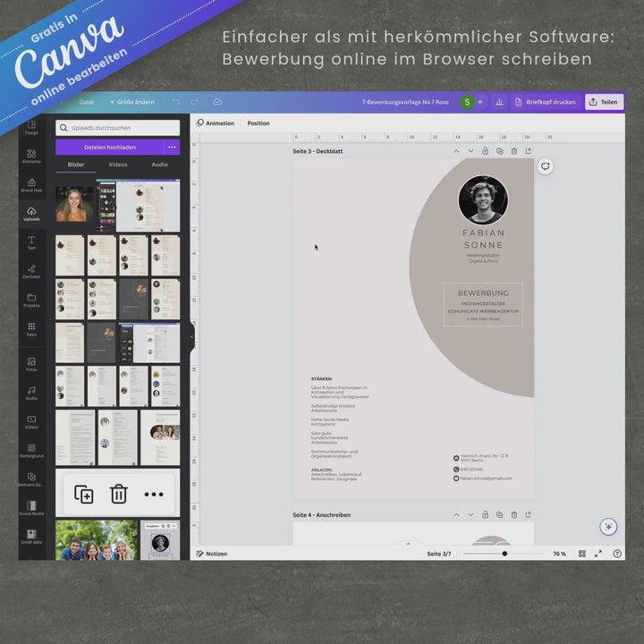Move Seite 4 - Anschreiben page down
644x644 pixels.
tap(470, 514)
